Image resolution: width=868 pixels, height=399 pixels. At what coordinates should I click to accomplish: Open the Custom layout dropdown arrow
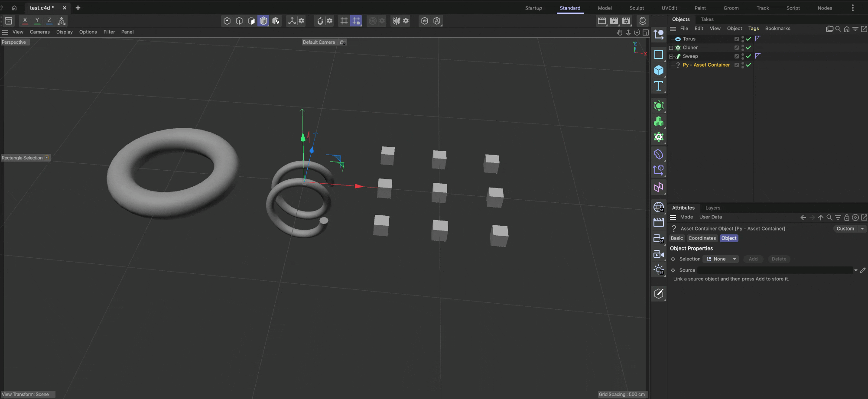tap(862, 229)
